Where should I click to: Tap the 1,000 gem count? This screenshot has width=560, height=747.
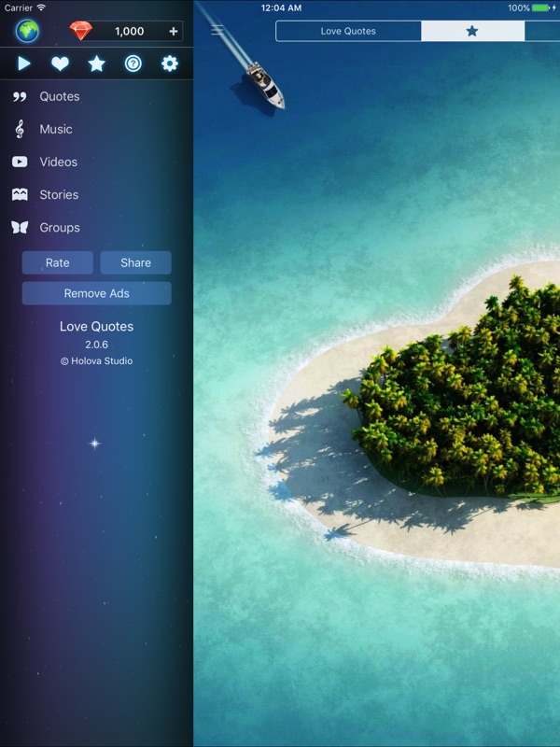pos(129,31)
